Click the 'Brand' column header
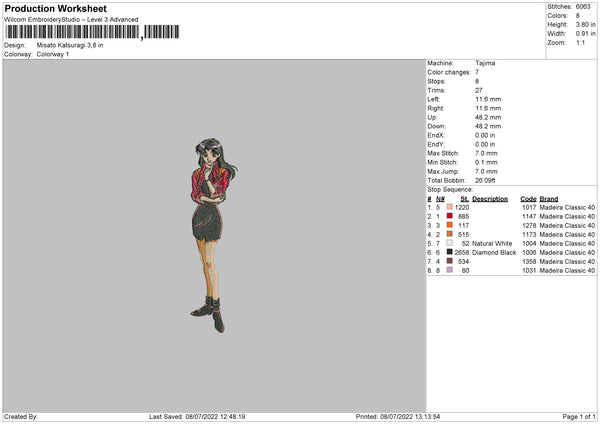 tap(549, 199)
